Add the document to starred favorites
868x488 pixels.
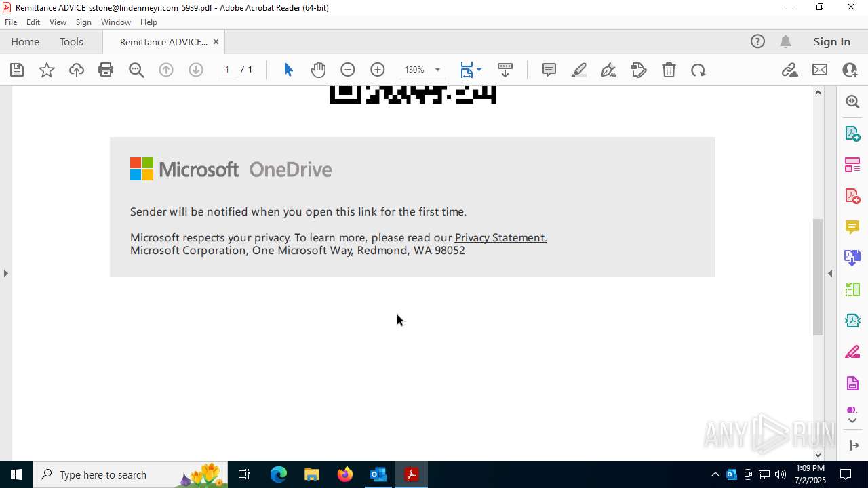tap(47, 70)
